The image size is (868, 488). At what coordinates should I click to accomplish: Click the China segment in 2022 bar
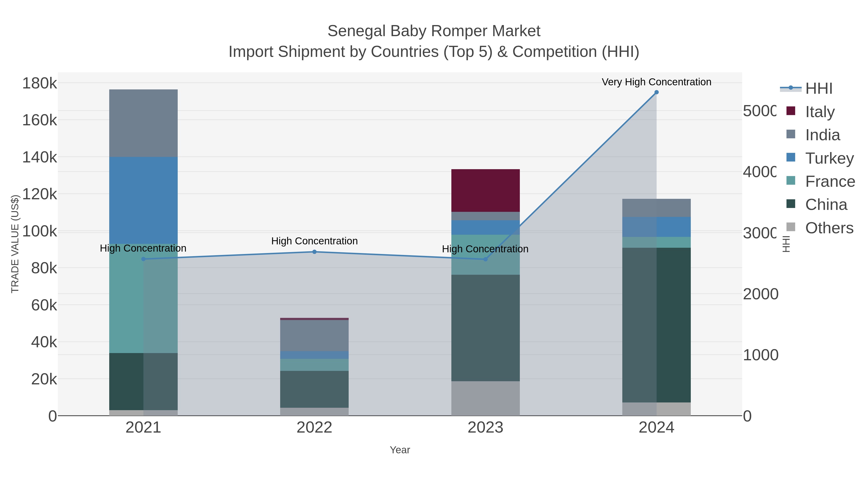[x=314, y=389]
